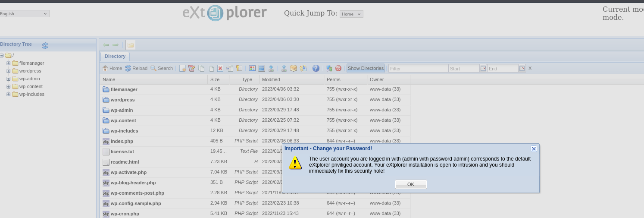Reload the directory listing from the toolbar
The width and height of the screenshot is (644, 218).
click(136, 68)
